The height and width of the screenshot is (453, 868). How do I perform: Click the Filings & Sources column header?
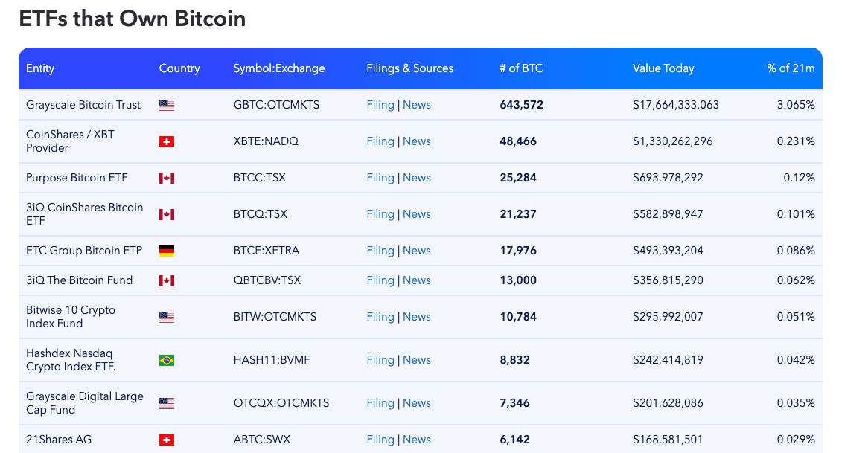409,68
